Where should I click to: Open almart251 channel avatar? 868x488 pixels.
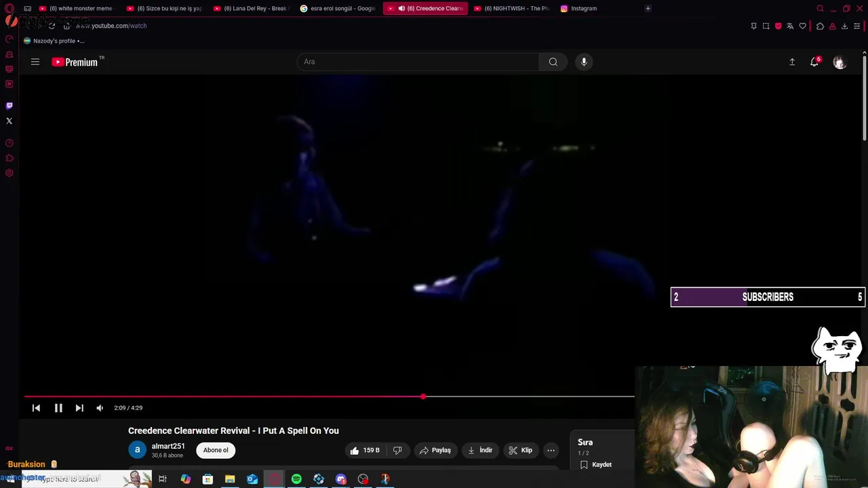coord(137,450)
